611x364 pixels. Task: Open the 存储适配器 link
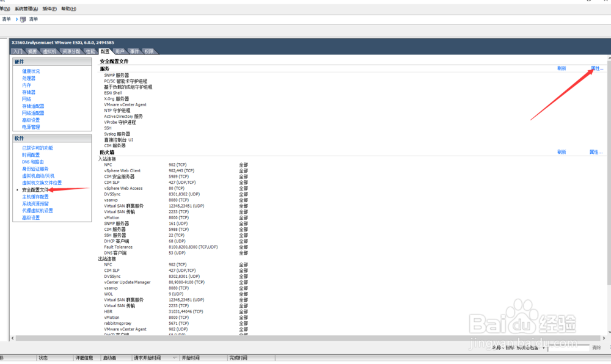click(x=33, y=106)
